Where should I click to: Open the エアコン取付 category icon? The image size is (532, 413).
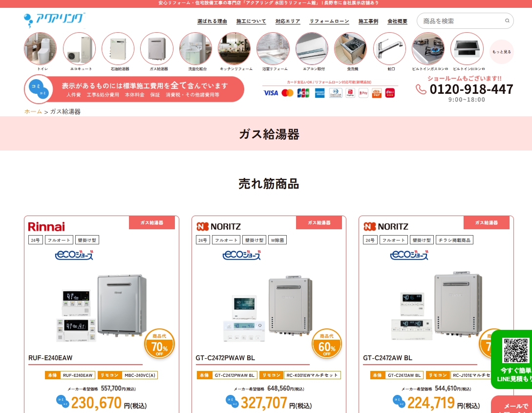tap(312, 48)
